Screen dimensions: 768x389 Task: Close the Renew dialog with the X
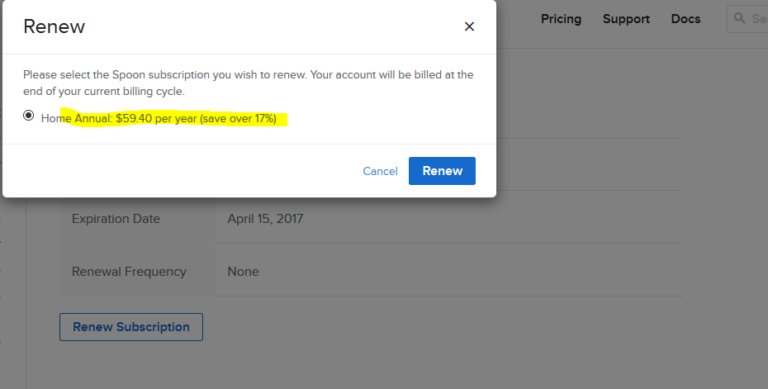point(469,26)
